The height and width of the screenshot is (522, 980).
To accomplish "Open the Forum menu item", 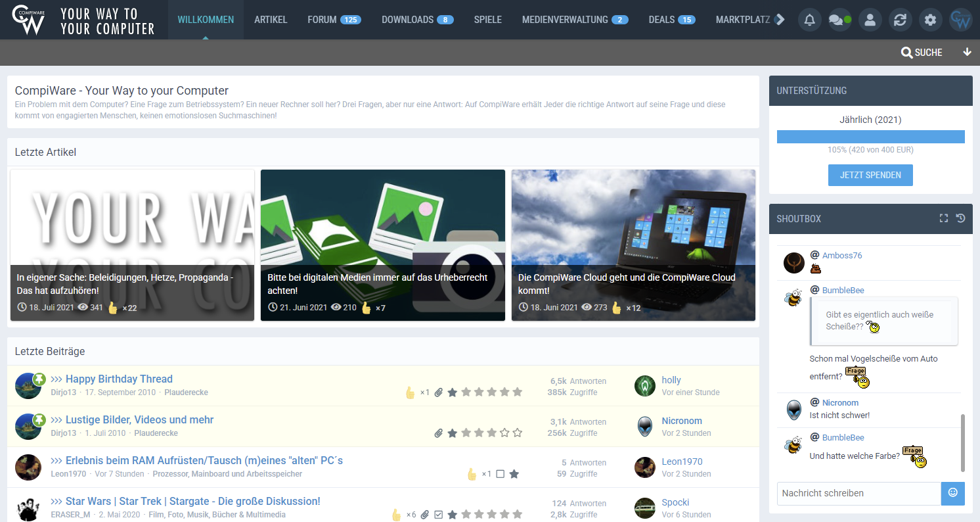I will tap(334, 20).
